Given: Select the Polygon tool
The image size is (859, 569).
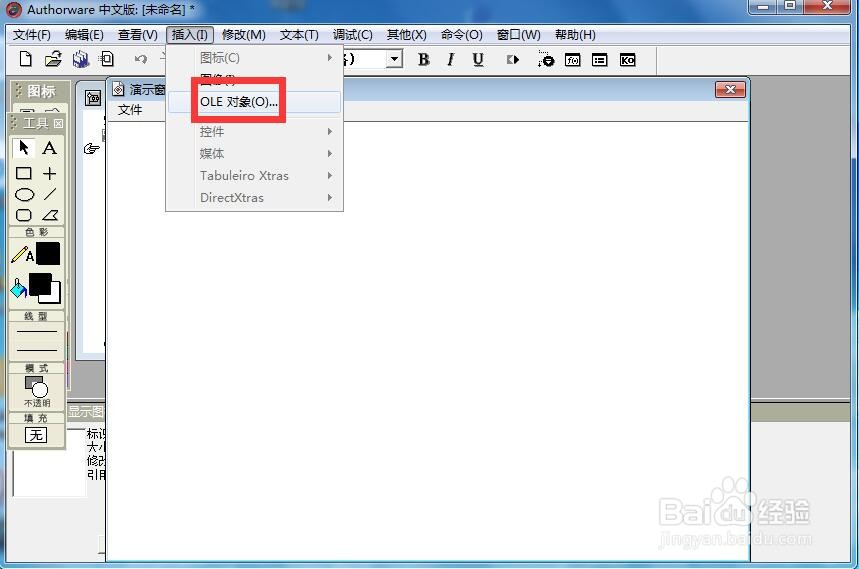Looking at the screenshot, I should pos(50,215).
